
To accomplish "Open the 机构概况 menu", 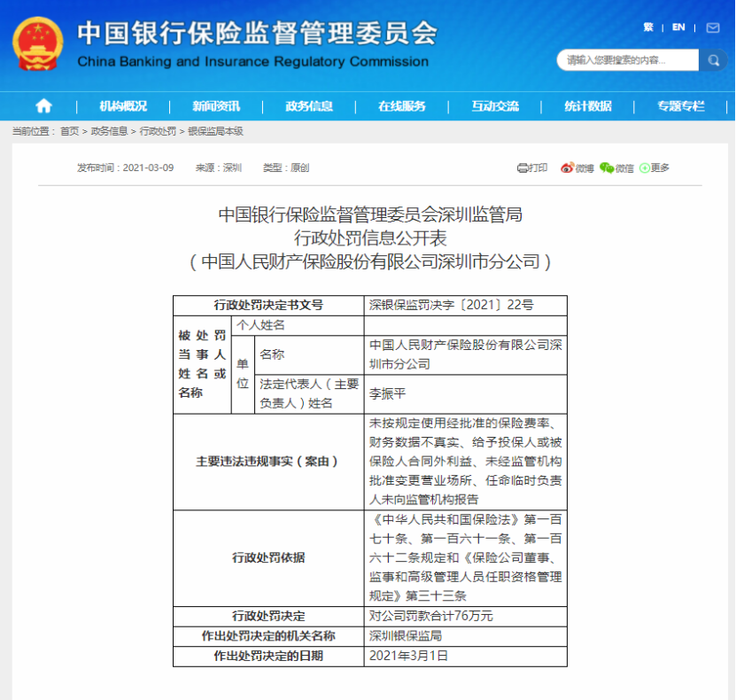I will point(123,106).
